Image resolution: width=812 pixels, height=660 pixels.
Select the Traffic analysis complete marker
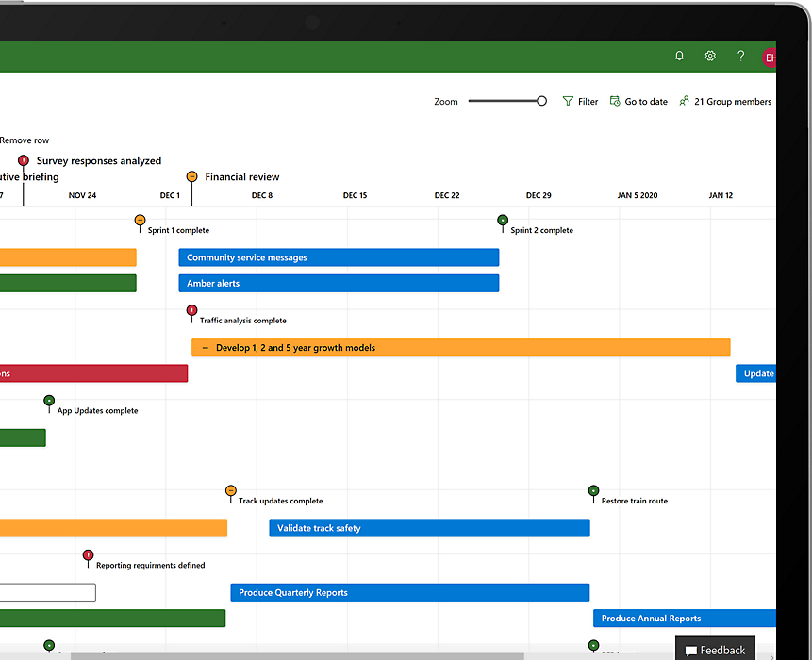(191, 310)
